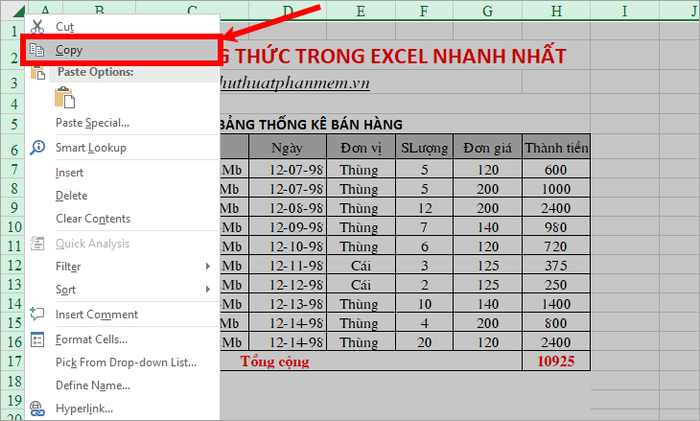Image resolution: width=700 pixels, height=421 pixels.
Task: Select cell with value 1400
Action: pos(556,304)
